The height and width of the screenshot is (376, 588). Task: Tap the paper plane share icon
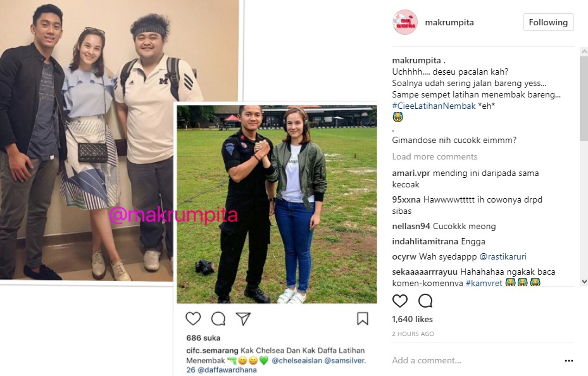click(x=243, y=318)
